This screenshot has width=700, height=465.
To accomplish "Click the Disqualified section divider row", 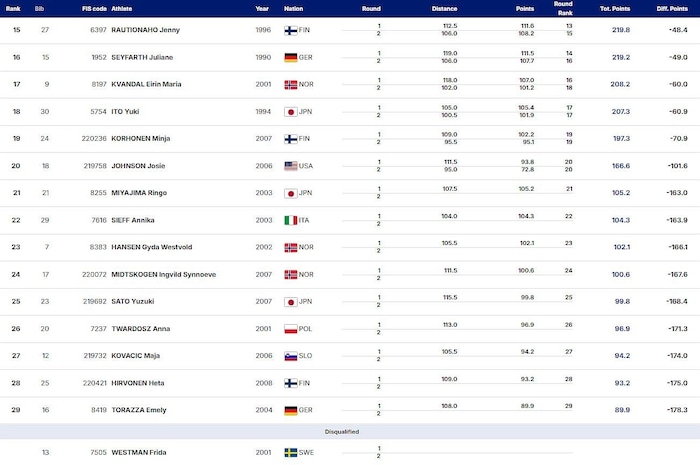I will click(341, 431).
